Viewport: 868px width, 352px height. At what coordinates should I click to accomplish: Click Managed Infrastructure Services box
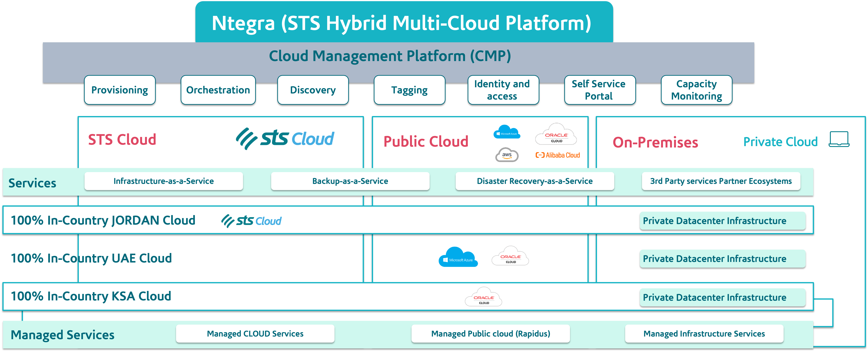click(704, 334)
